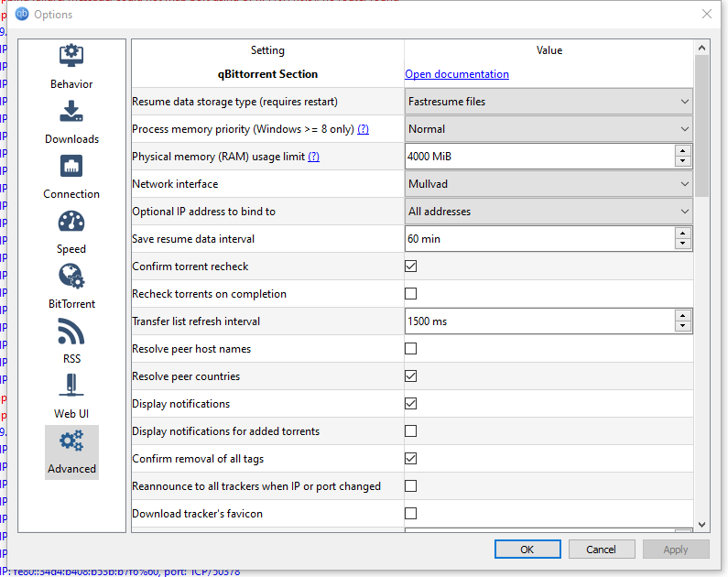Click the qBittorrent logo in title bar
728x577 pixels.
(x=22, y=14)
